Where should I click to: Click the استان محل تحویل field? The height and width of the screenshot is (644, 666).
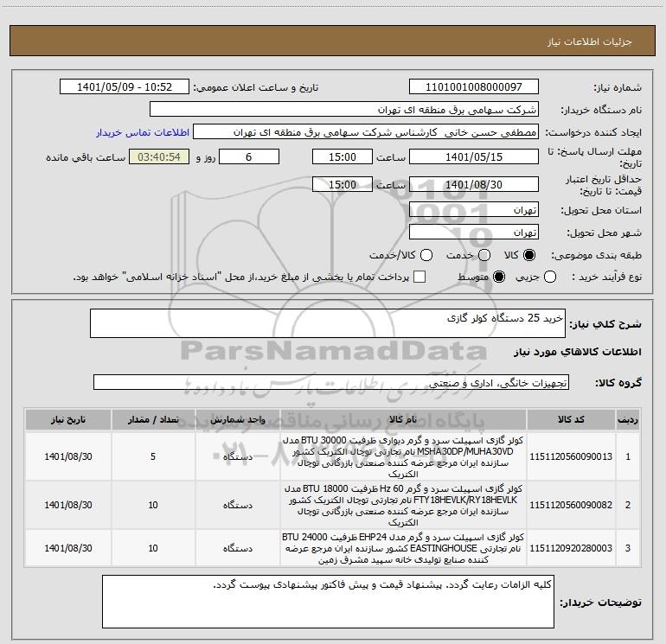tap(474, 209)
